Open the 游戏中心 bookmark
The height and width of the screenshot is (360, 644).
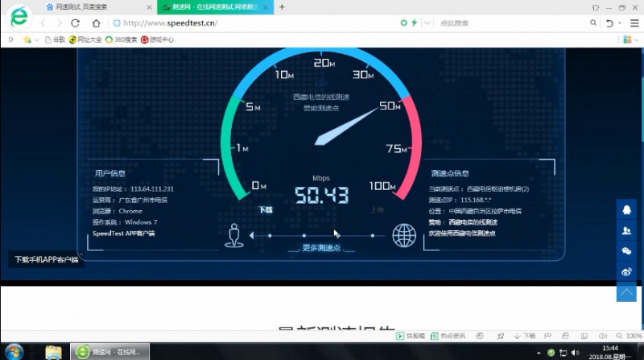point(157,39)
